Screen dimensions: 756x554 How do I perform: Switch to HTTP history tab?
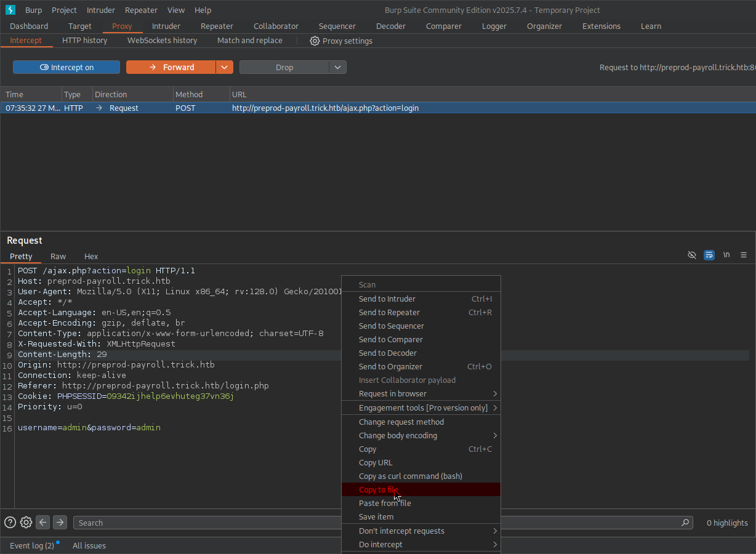pos(84,41)
